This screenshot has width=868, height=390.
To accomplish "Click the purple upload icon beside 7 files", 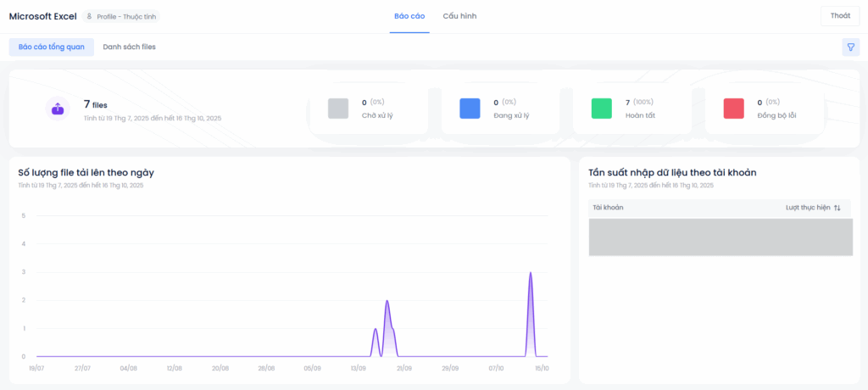I will point(58,109).
